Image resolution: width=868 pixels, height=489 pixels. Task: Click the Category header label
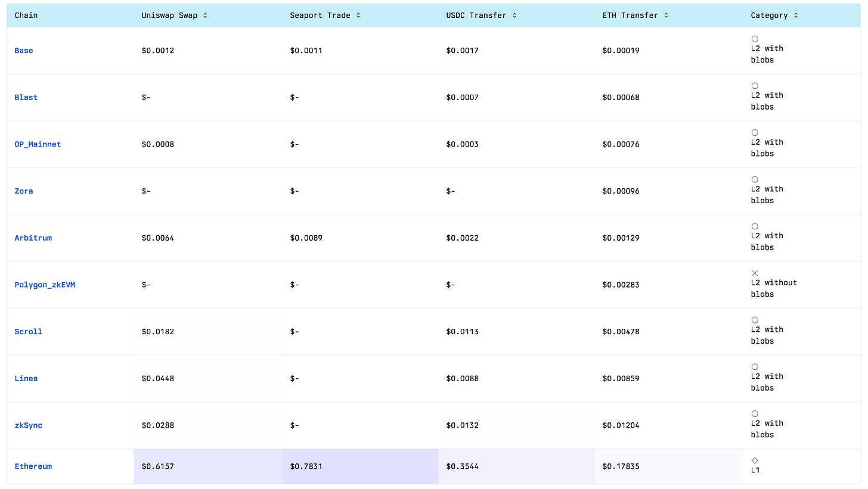(770, 15)
